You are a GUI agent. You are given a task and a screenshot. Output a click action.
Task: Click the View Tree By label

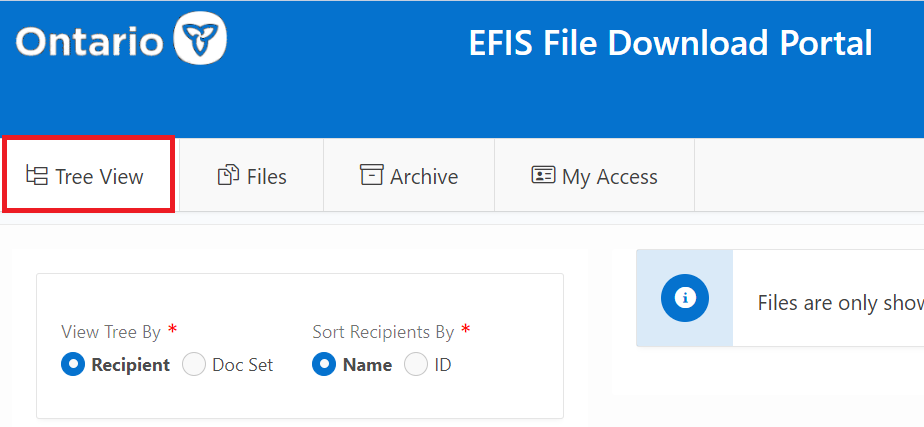pos(111,332)
